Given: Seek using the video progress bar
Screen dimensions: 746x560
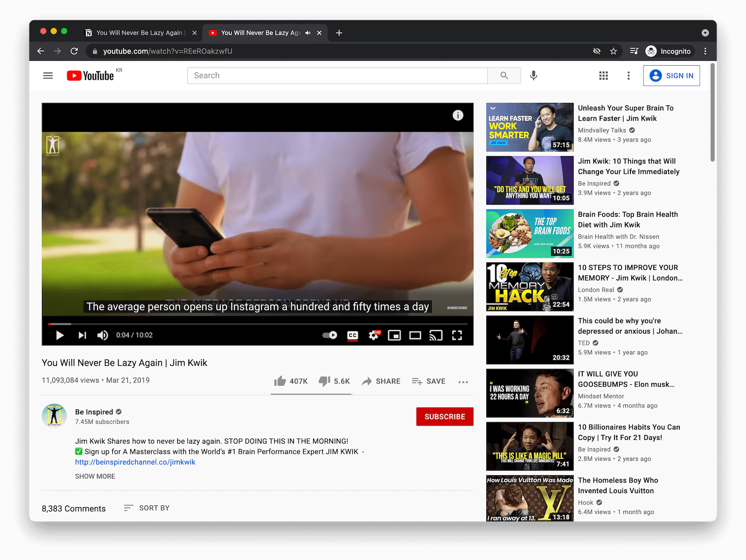Looking at the screenshot, I should click(257, 324).
